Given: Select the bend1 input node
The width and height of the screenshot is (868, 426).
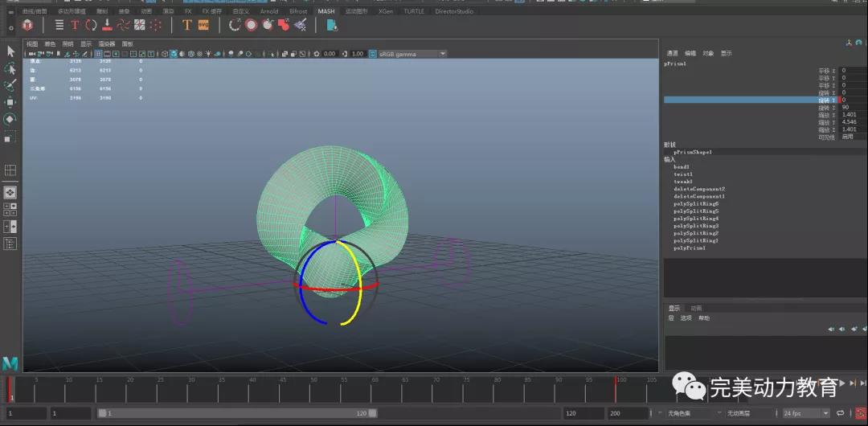Looking at the screenshot, I should [x=682, y=166].
